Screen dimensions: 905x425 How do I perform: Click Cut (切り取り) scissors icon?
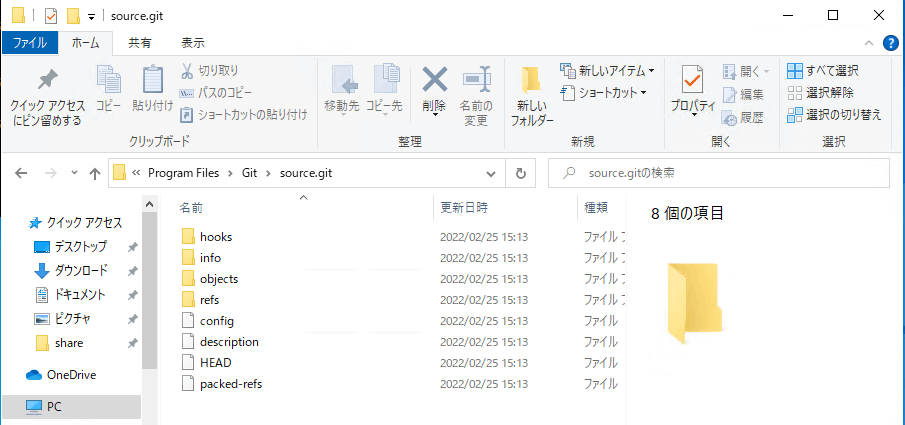[x=187, y=70]
